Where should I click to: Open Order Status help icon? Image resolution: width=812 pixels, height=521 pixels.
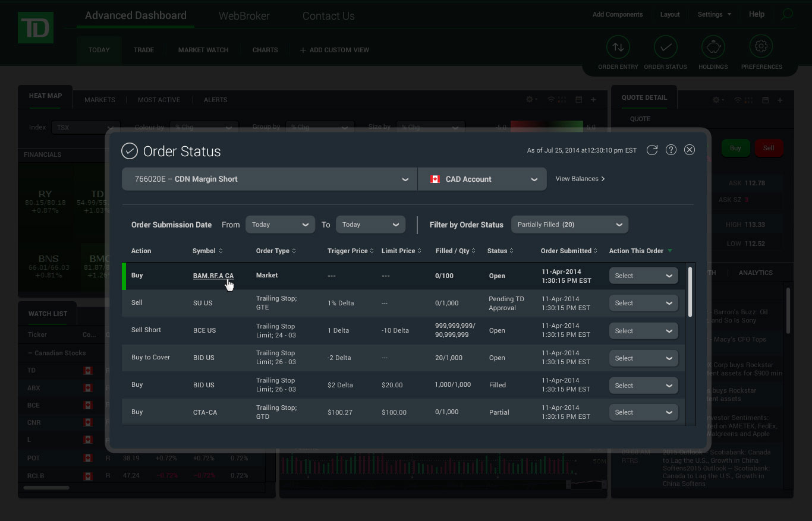pos(671,150)
